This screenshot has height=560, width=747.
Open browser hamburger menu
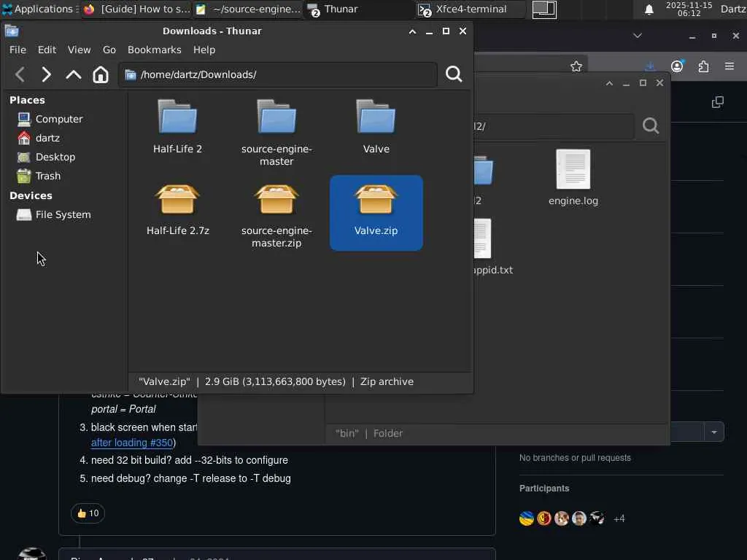pyautogui.click(x=729, y=66)
